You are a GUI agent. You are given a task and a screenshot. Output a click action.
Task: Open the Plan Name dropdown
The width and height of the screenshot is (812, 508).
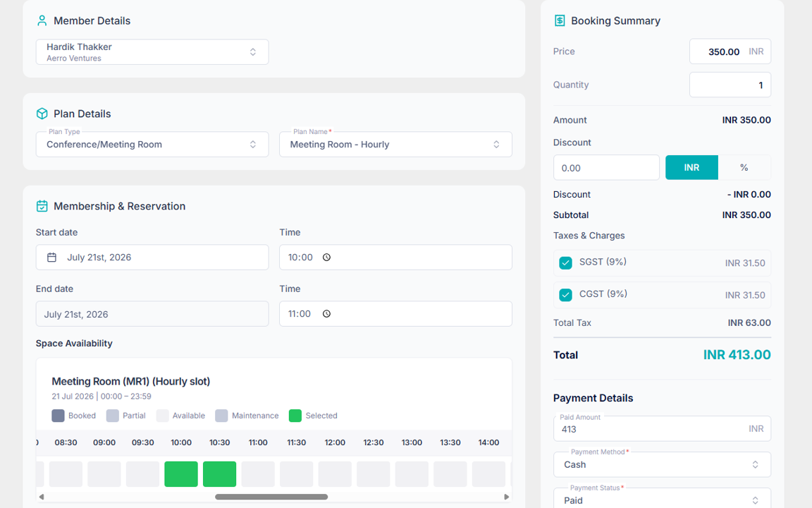coord(395,144)
